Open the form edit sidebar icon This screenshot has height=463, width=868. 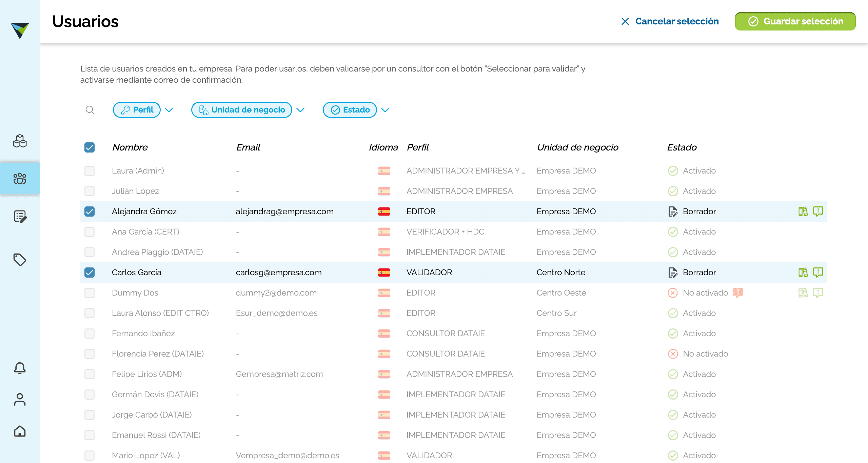click(x=20, y=216)
